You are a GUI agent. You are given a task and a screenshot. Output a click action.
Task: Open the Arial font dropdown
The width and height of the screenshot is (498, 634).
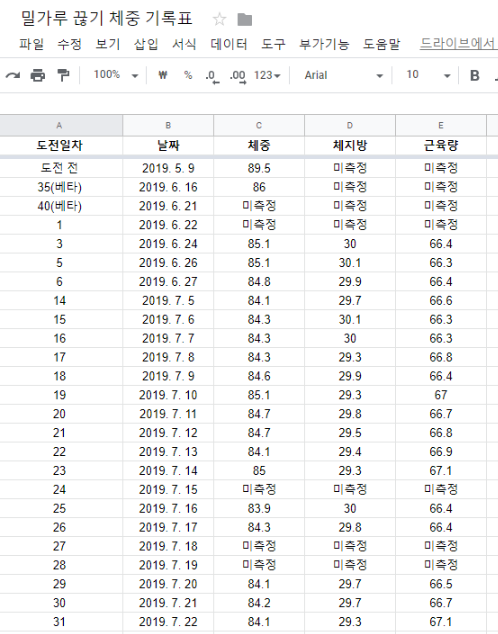point(344,75)
